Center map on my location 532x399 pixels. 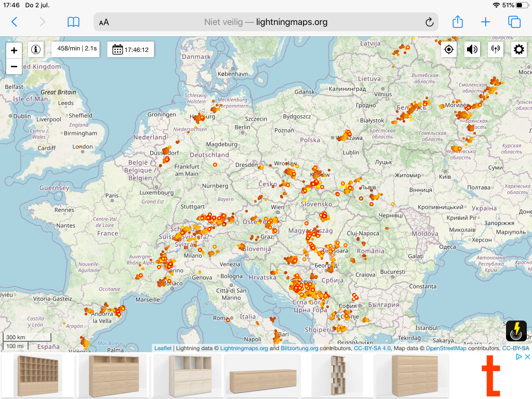click(449, 49)
